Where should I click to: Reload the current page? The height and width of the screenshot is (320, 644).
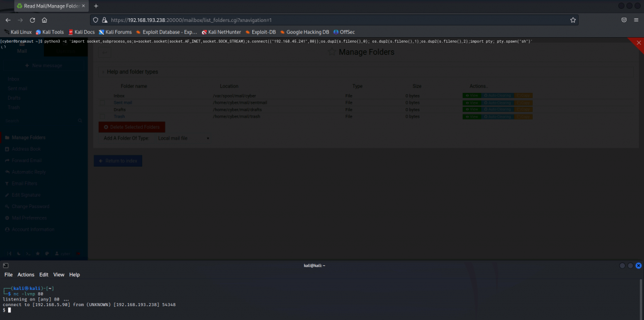(33, 19)
